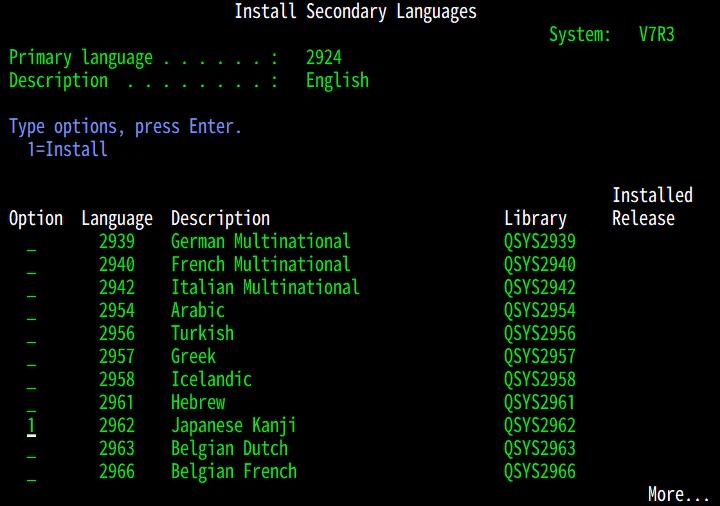720x506 pixels.
Task: Click language code 2939
Action: pyautogui.click(x=117, y=242)
